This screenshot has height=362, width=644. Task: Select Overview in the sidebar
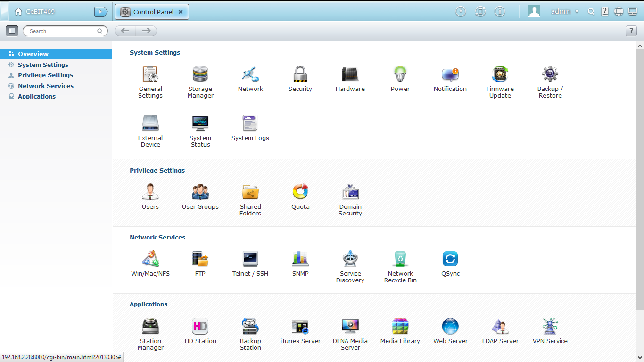pyautogui.click(x=56, y=54)
